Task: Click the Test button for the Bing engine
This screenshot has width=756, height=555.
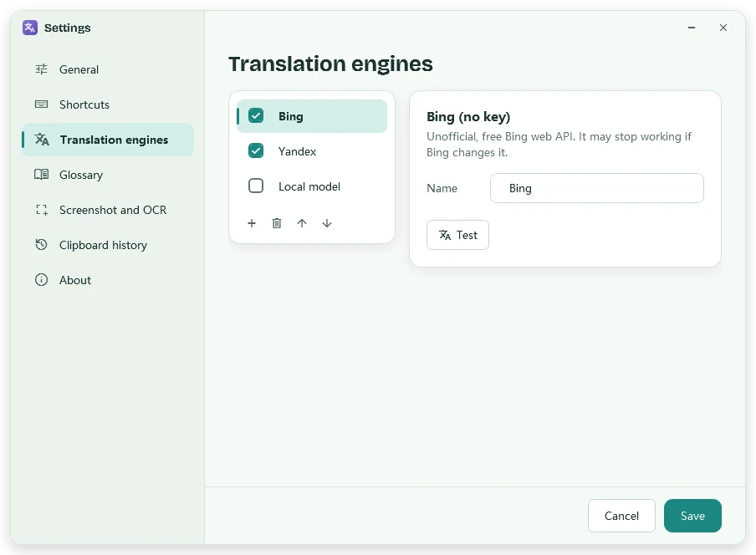Action: (x=457, y=235)
